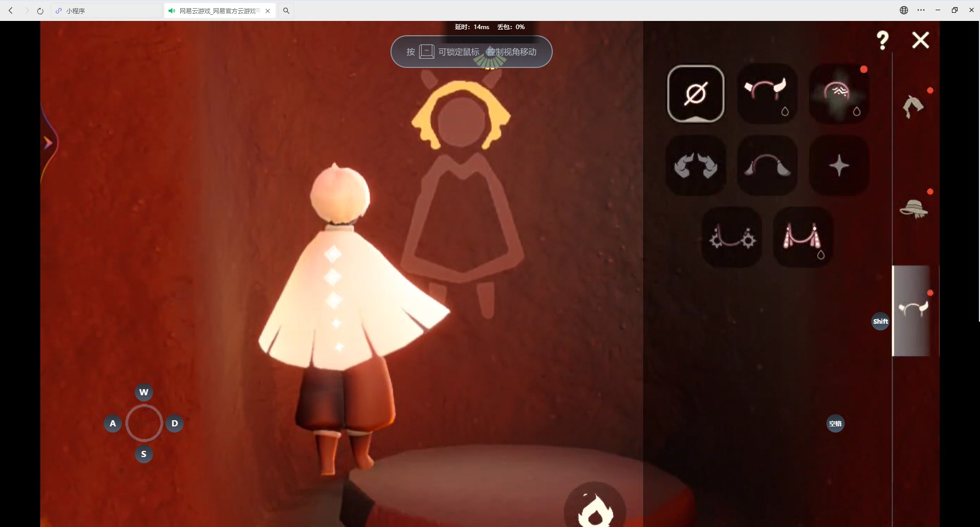Screen dimensions: 980x527
Task: Click the globe icon in title bar
Action: pos(904,10)
